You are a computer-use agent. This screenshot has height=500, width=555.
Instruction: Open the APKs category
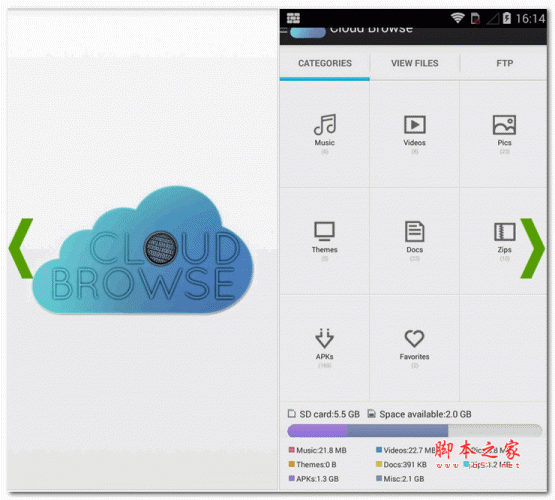325,348
